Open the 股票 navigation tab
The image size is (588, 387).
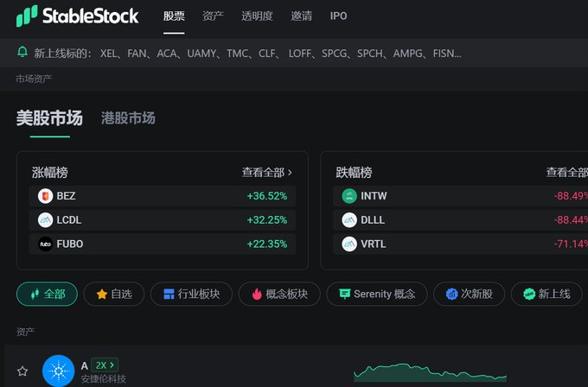click(x=174, y=16)
